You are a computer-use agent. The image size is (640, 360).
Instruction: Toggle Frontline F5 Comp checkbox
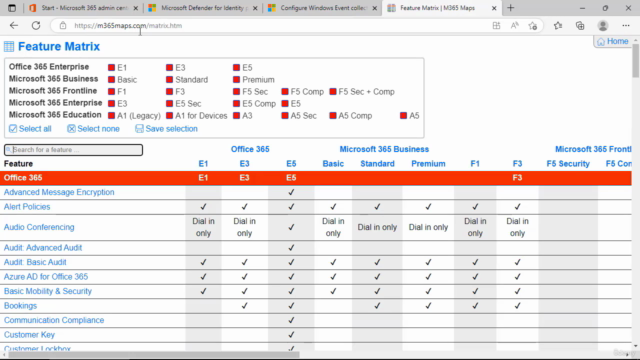click(285, 91)
